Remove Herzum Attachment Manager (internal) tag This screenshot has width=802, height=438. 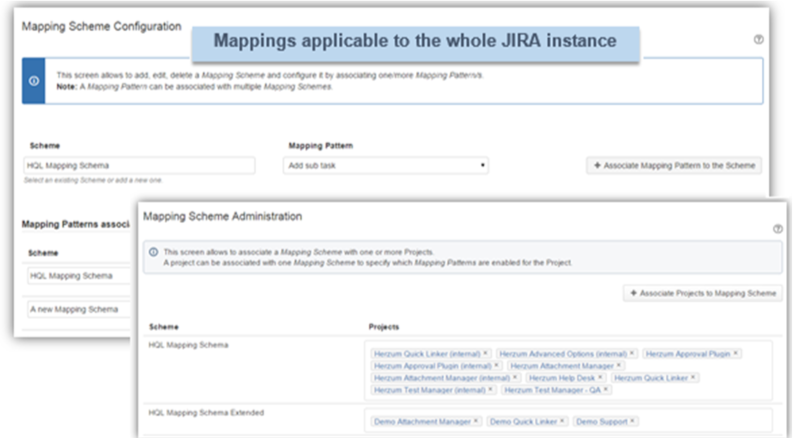point(515,378)
